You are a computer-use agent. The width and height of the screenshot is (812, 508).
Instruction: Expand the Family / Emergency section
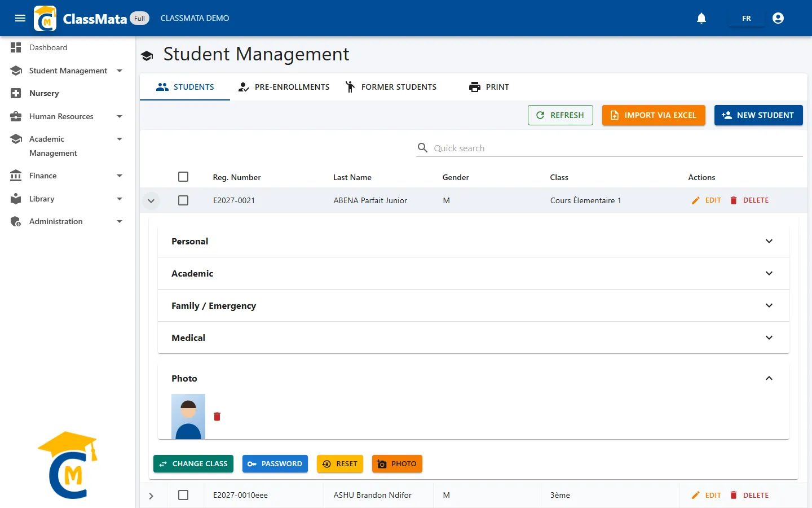[x=474, y=305]
